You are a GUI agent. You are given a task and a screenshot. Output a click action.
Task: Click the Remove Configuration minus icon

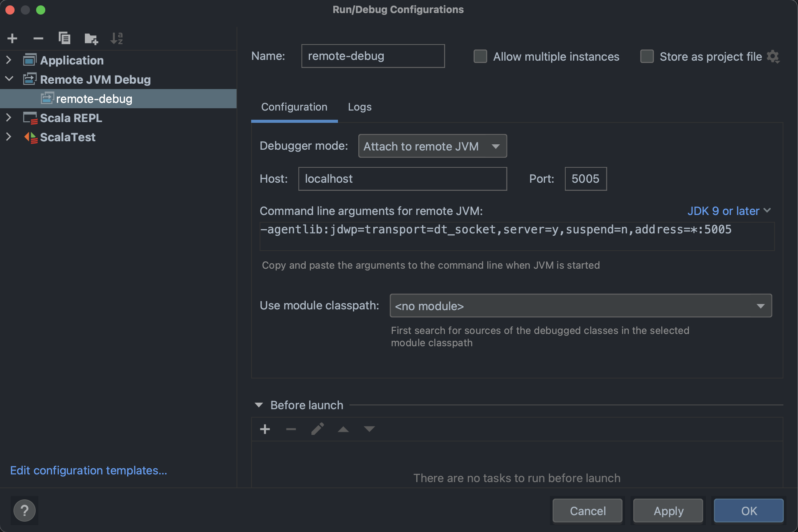[38, 38]
